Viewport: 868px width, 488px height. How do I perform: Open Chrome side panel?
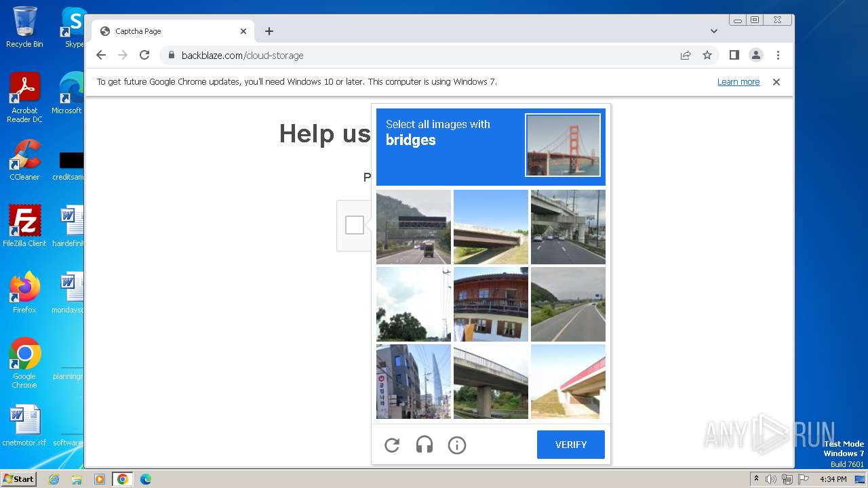click(x=734, y=55)
